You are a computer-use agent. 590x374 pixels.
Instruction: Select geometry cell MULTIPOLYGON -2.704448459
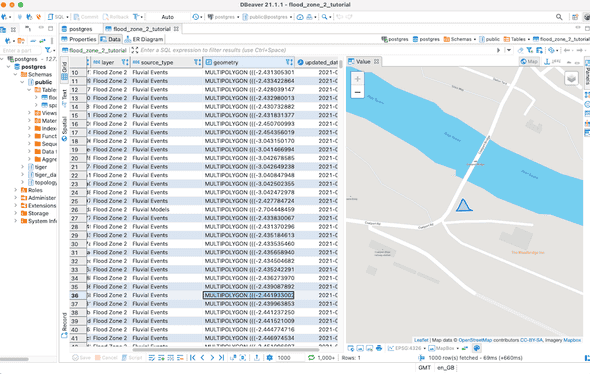(249, 210)
